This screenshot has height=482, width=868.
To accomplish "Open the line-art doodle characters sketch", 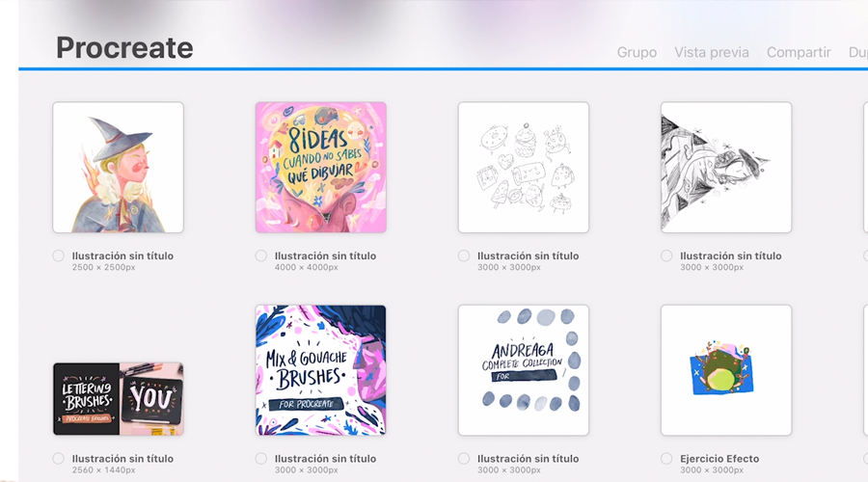I will pos(523,168).
